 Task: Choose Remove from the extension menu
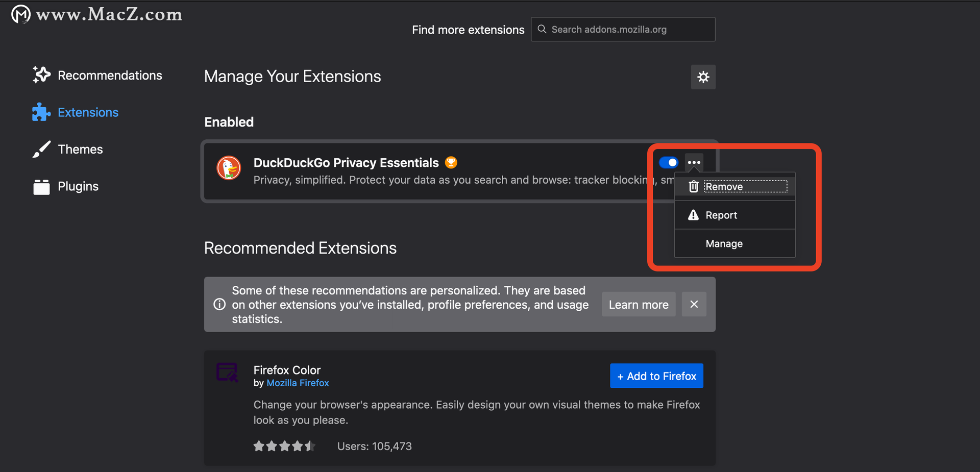click(735, 187)
